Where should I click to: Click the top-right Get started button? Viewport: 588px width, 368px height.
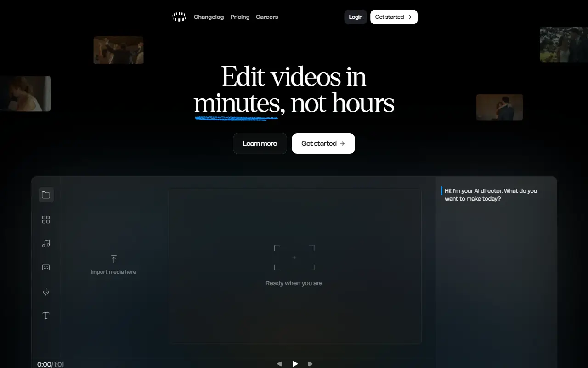coord(394,17)
